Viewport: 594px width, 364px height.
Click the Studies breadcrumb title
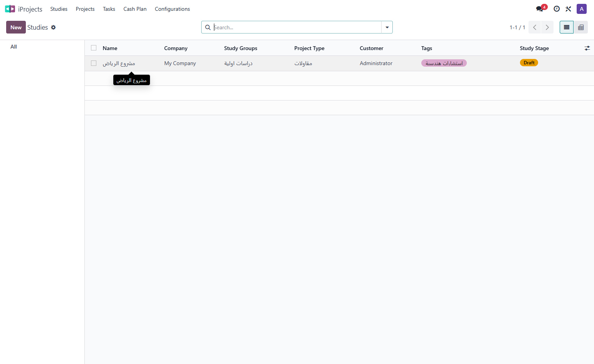tap(38, 27)
